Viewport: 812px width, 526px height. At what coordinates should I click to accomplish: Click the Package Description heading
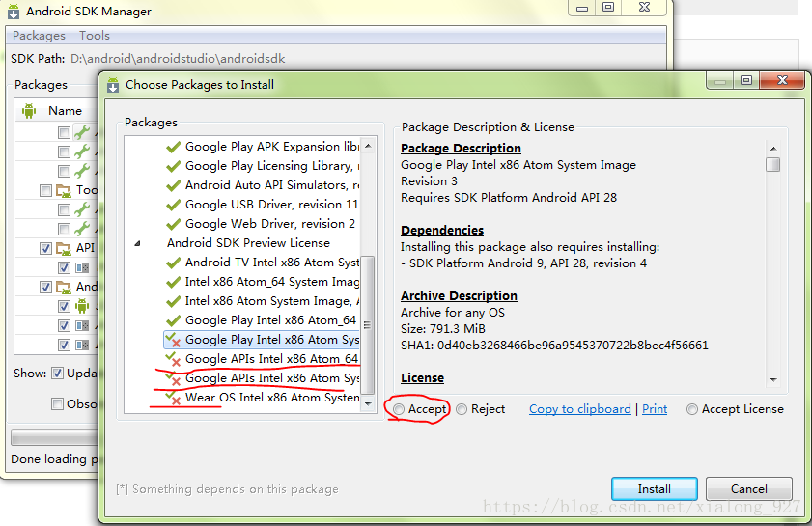click(x=461, y=148)
